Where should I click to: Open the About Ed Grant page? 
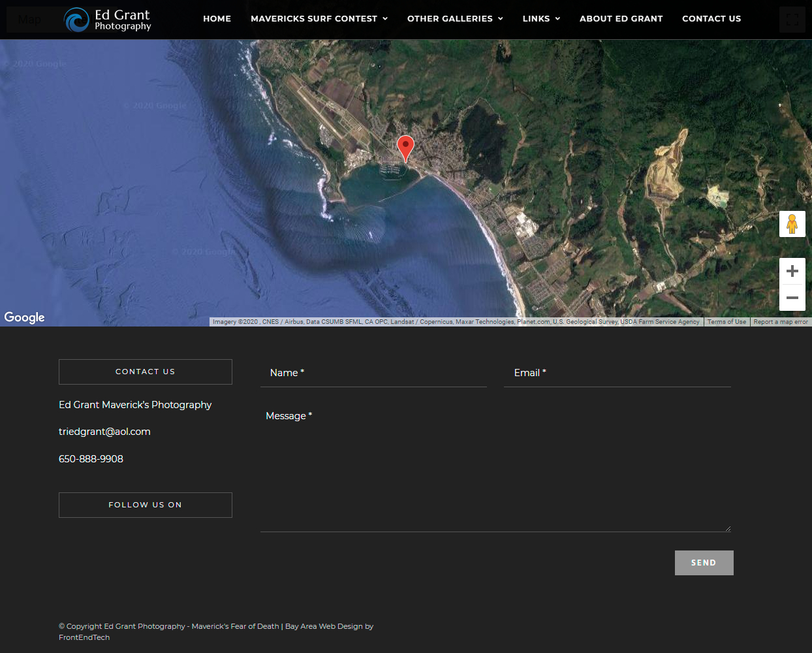621,19
